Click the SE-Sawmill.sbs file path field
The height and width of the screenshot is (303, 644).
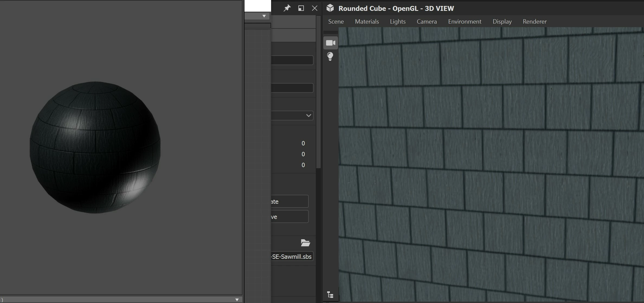[292, 257]
